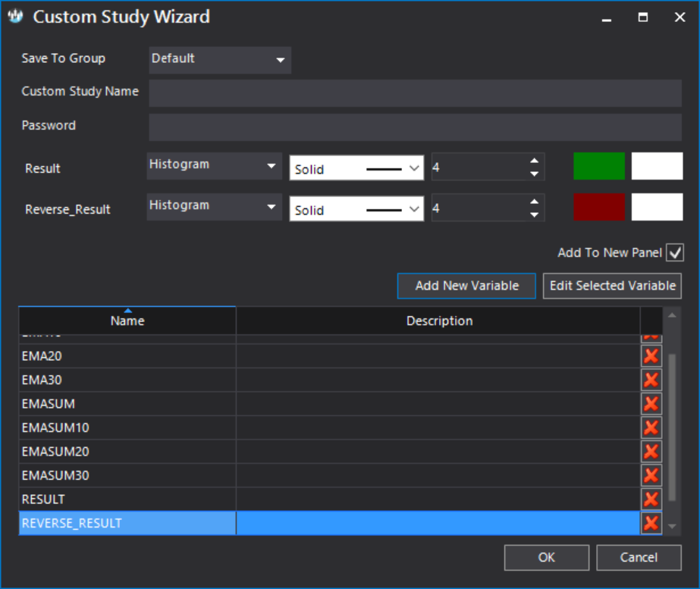Image resolution: width=700 pixels, height=589 pixels.
Task: Open Result plot type Histogram dropdown
Action: click(214, 166)
